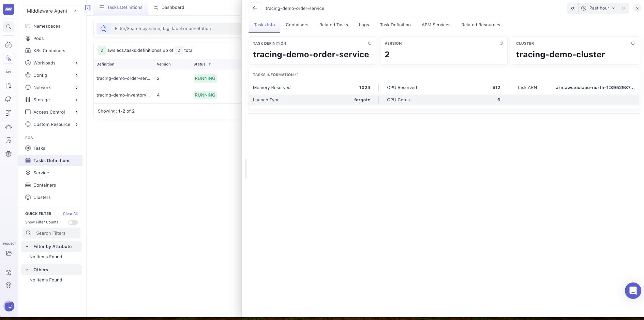Click the Cluster card info icon
This screenshot has height=320, width=644.
tap(633, 43)
